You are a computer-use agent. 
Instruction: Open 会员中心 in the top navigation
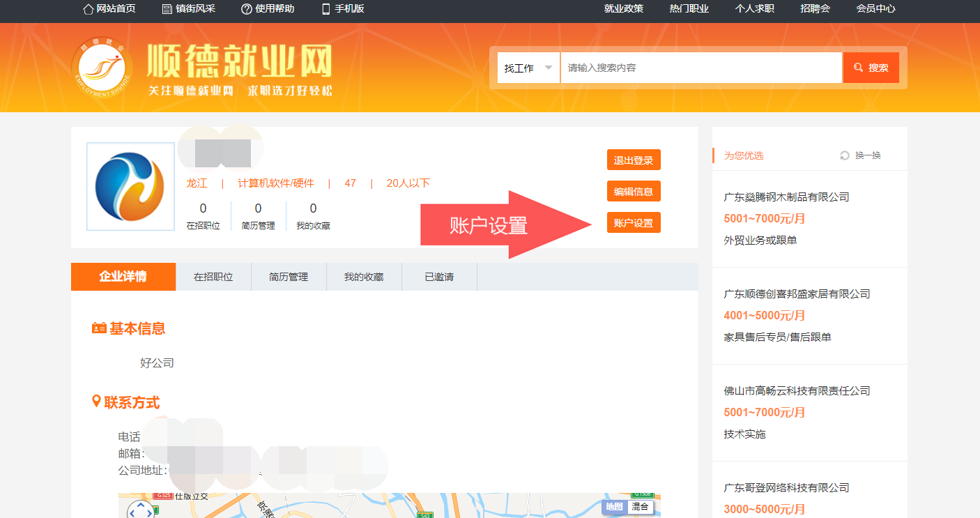point(875,9)
